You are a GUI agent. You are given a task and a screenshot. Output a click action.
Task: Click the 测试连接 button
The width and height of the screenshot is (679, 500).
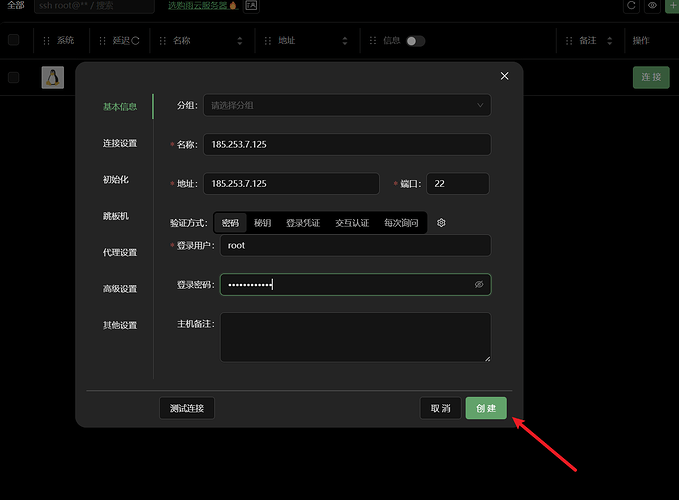coord(187,408)
